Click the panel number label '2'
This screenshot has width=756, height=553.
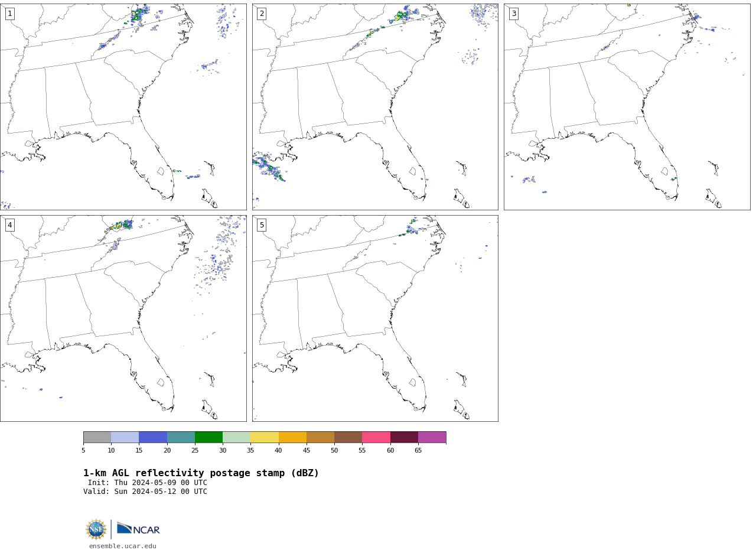(262, 14)
